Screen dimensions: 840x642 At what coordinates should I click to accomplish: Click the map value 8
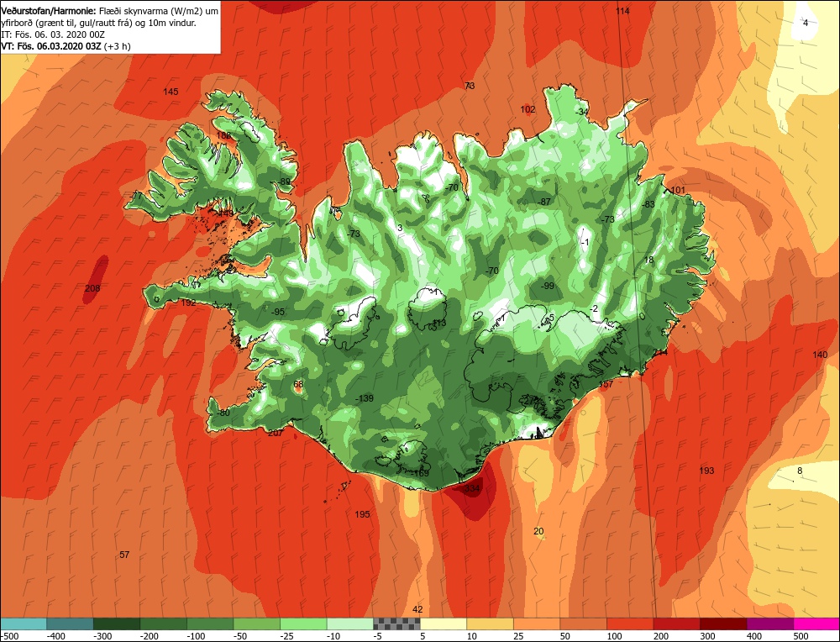coord(800,471)
